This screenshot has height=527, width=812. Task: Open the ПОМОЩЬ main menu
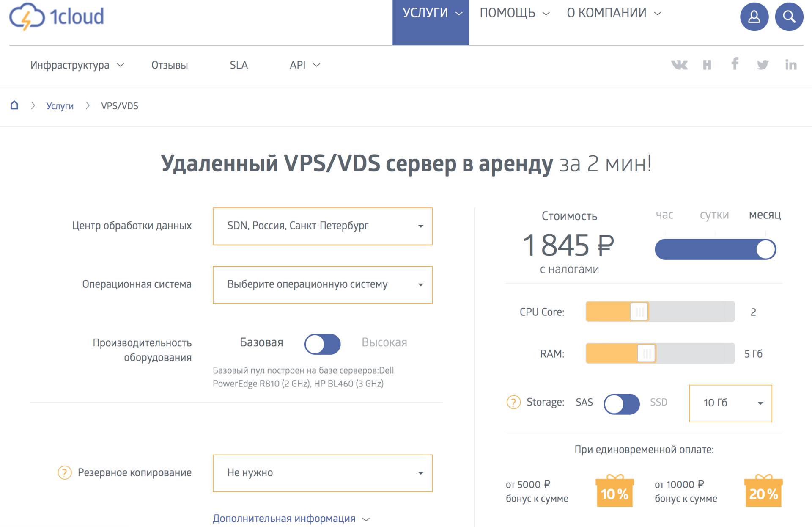pyautogui.click(x=515, y=13)
